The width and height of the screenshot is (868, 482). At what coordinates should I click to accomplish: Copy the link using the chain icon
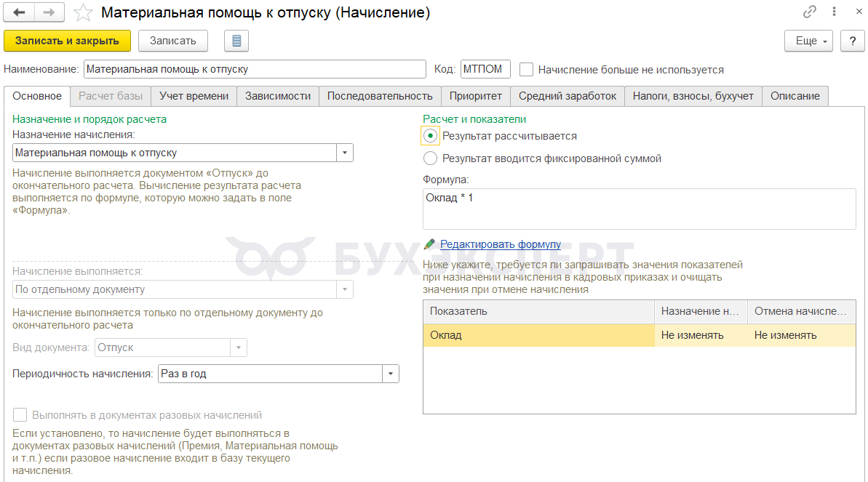(x=809, y=12)
